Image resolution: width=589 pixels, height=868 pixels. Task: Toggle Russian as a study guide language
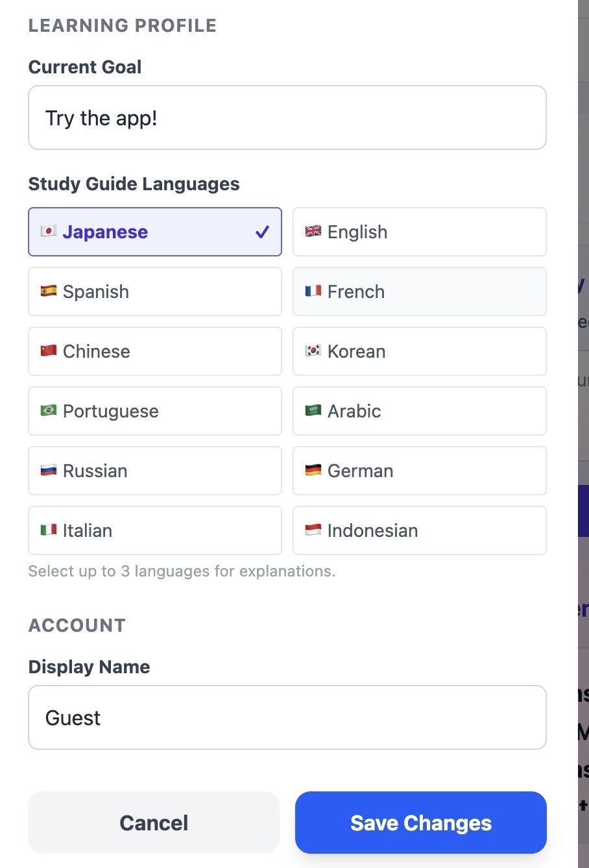pyautogui.click(x=154, y=471)
